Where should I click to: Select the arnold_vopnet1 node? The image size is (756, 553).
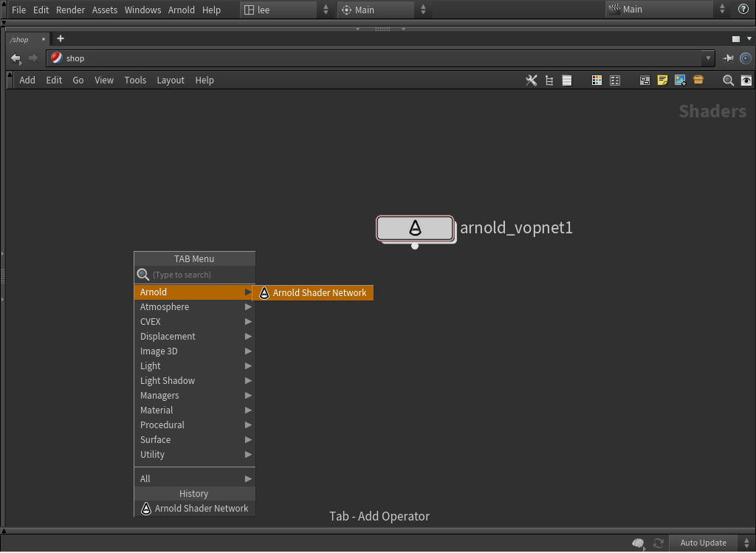(415, 228)
